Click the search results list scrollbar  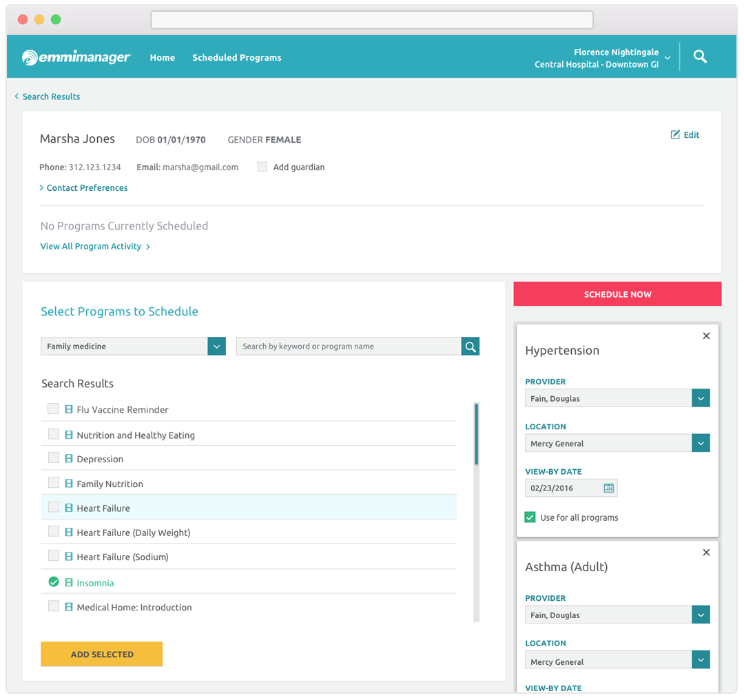[x=476, y=434]
